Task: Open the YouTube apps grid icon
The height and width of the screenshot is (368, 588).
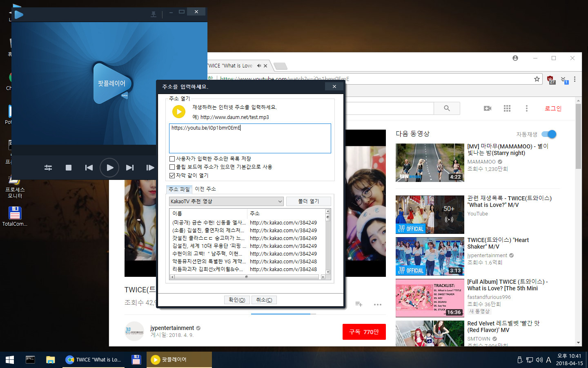Action: [x=507, y=108]
